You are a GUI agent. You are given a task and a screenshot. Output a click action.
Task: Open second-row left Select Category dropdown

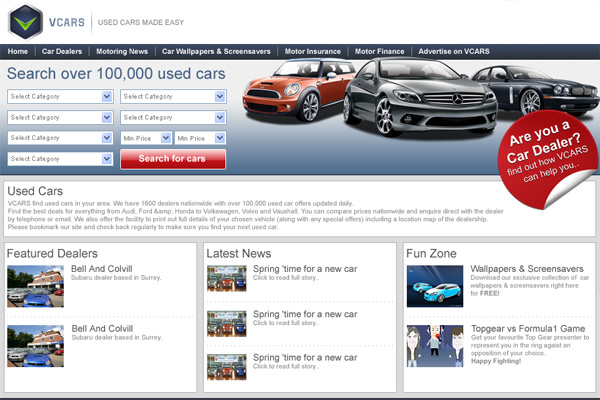point(60,118)
